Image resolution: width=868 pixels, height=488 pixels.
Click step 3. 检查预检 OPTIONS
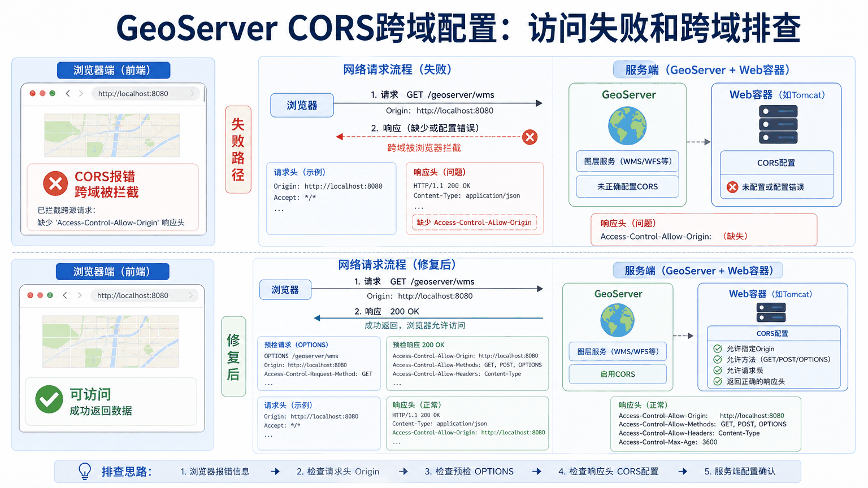coord(469,471)
